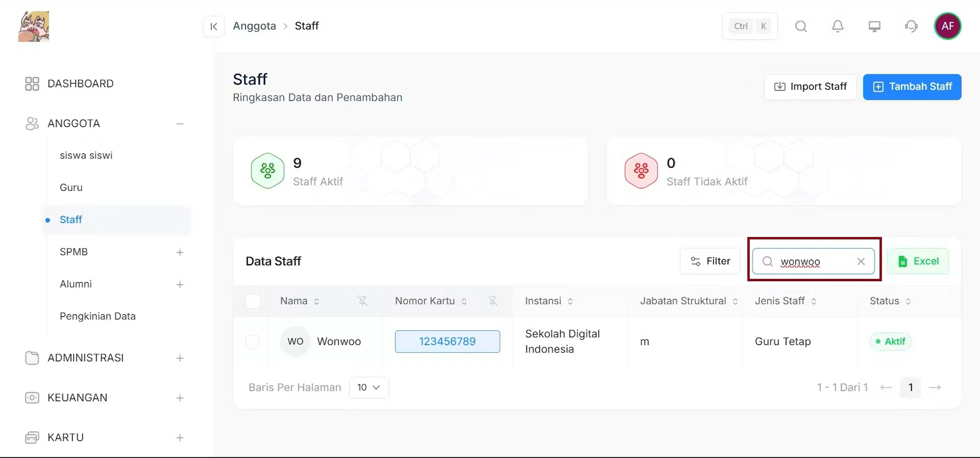
Task: Expand the SPMB submenu
Action: click(180, 252)
